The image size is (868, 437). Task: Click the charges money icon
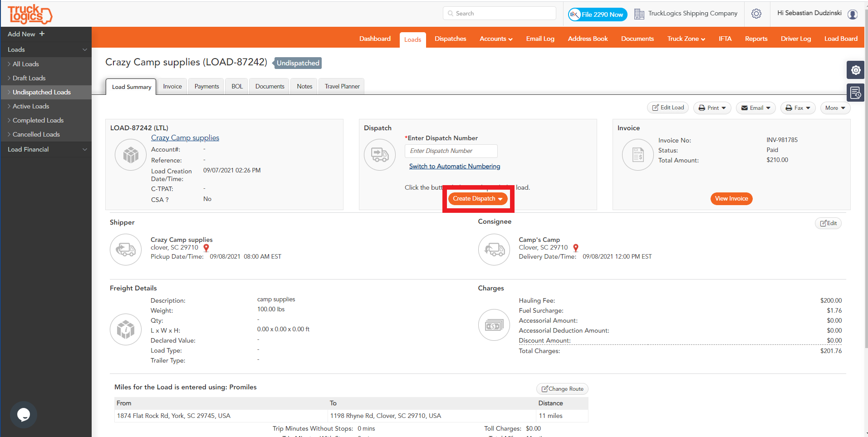point(494,325)
